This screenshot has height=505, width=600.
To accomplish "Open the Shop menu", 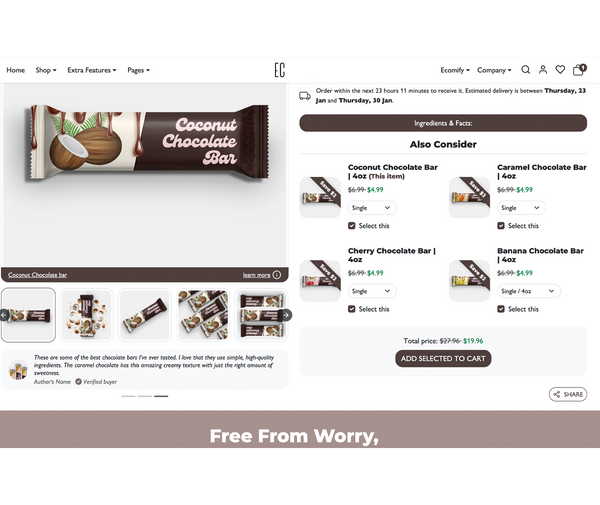I will [x=46, y=70].
